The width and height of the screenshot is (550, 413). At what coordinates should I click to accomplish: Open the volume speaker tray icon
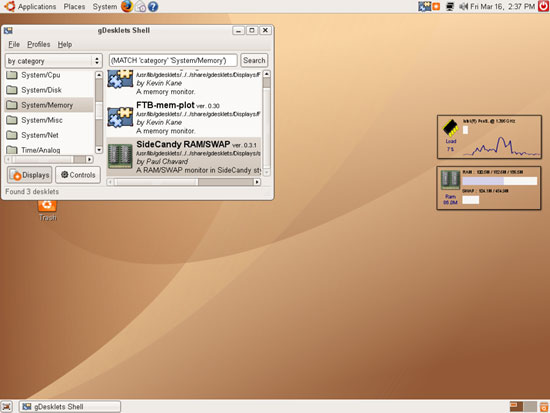pyautogui.click(x=463, y=6)
